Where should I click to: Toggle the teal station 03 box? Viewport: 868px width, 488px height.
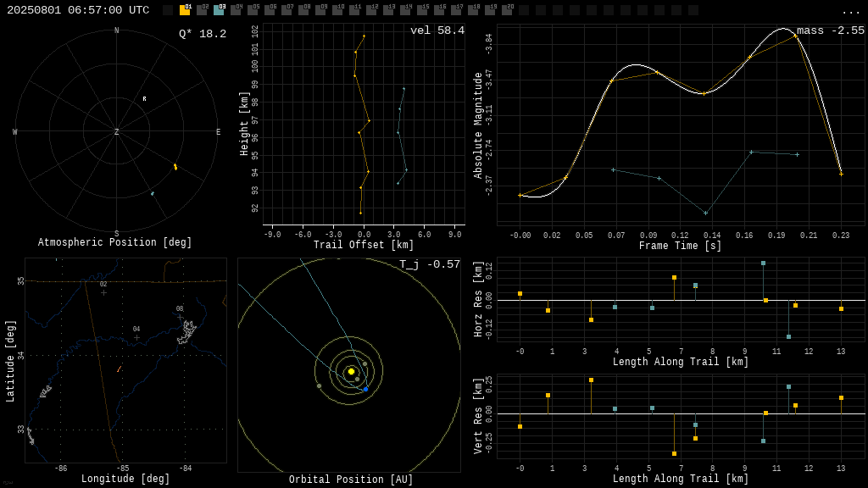220,10
